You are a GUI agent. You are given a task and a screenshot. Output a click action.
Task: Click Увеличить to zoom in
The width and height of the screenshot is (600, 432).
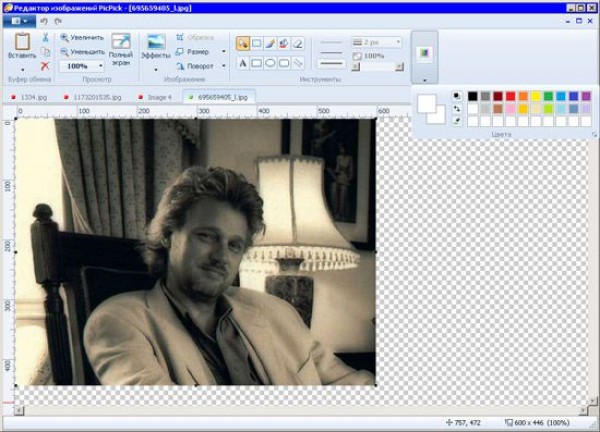(82, 37)
